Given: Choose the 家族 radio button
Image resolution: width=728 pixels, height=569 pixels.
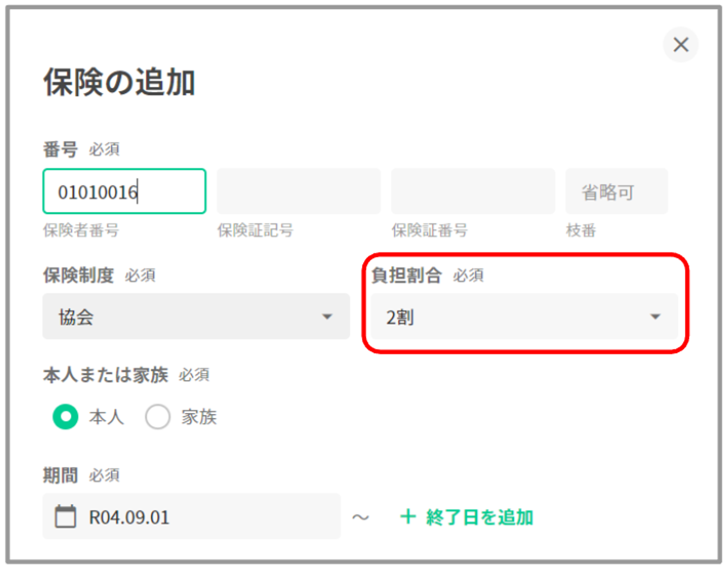Looking at the screenshot, I should coord(157,416).
